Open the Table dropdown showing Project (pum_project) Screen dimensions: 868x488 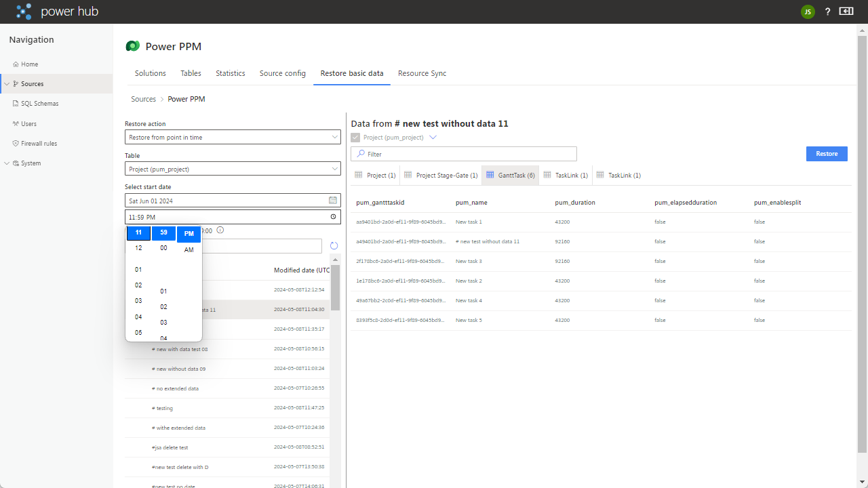[233, 169]
